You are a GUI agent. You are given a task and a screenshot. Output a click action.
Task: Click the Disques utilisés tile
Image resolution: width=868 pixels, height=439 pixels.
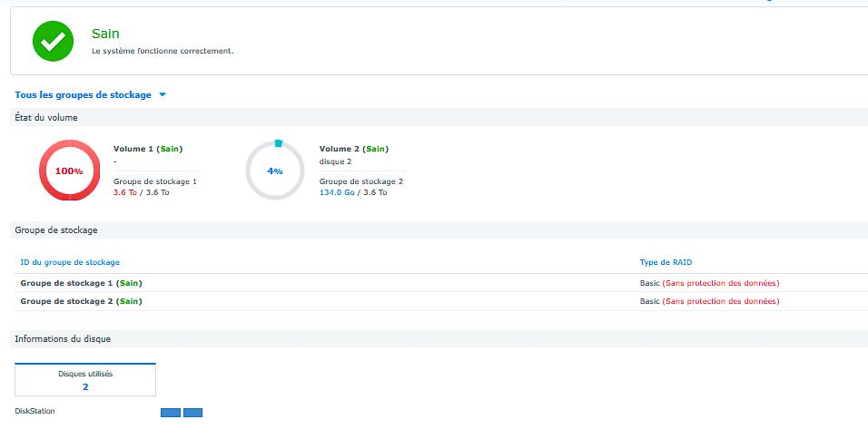pyautogui.click(x=85, y=379)
